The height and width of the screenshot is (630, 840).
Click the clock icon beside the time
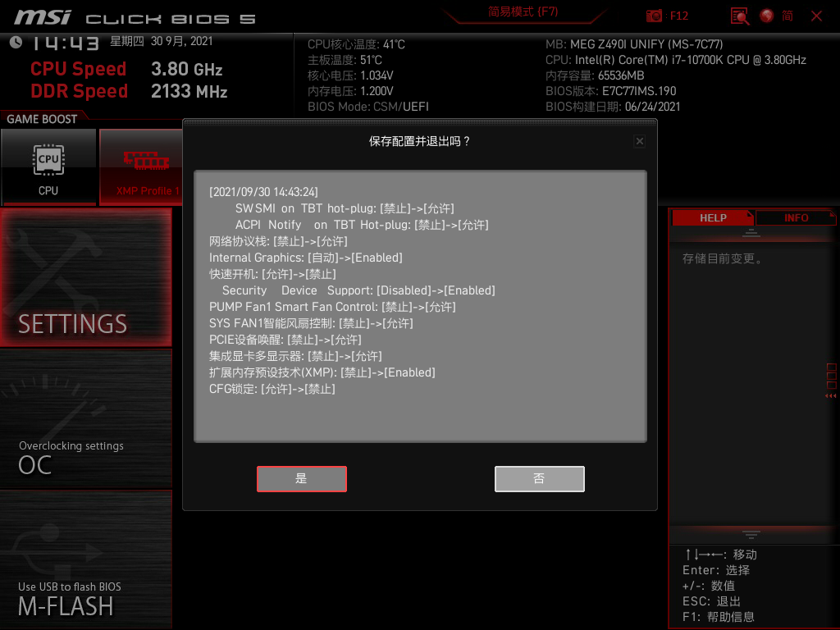click(16, 43)
